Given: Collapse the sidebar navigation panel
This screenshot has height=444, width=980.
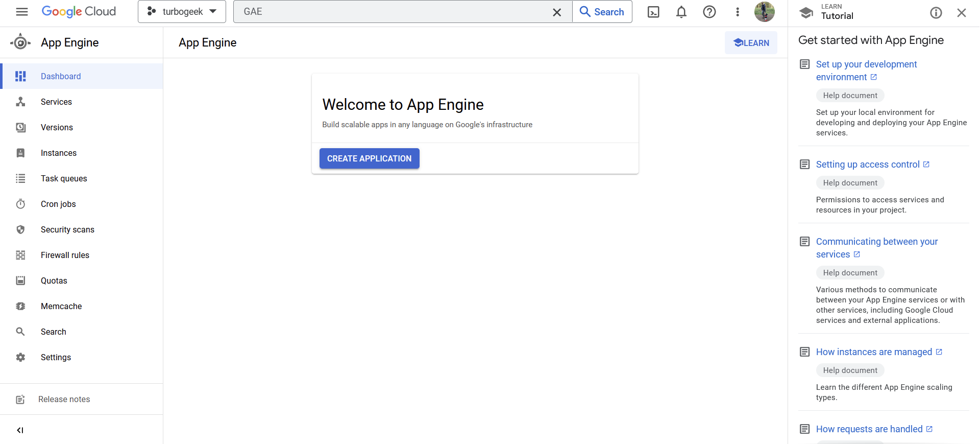Looking at the screenshot, I should pos(20,430).
